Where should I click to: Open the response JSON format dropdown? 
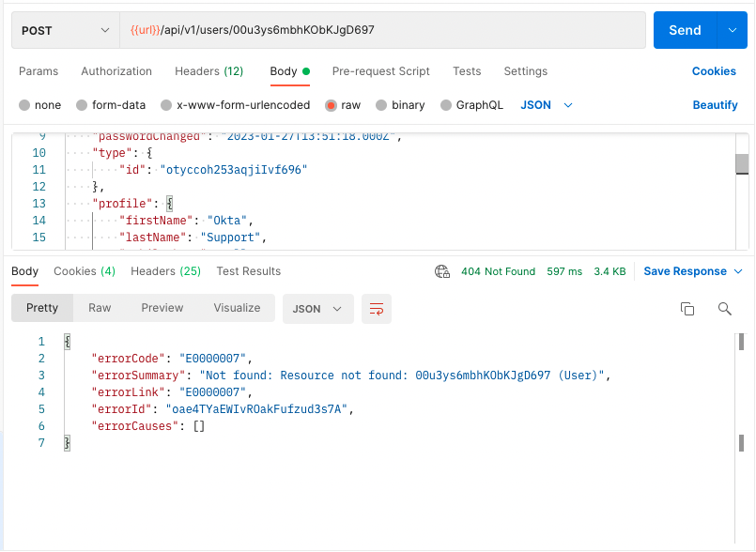(317, 309)
